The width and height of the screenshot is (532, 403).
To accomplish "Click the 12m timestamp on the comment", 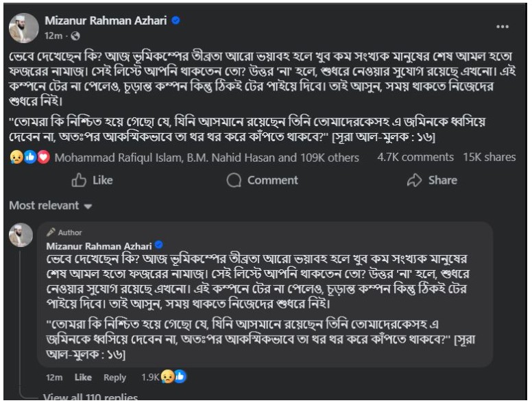I will [55, 377].
